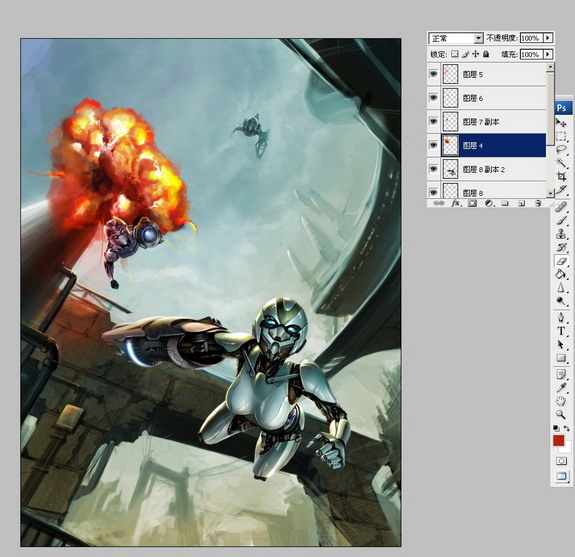Select the Clone Stamp tool
This screenshot has width=575, height=557.
coord(561,234)
